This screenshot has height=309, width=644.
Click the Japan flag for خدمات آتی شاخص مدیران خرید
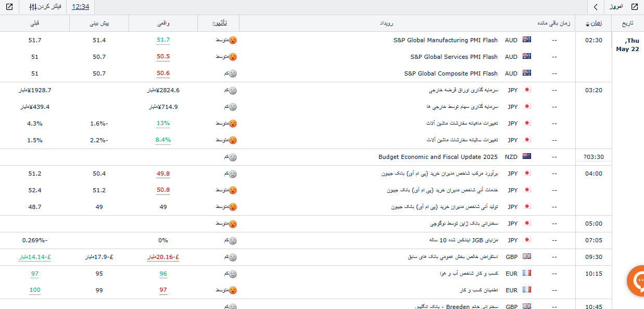point(526,190)
